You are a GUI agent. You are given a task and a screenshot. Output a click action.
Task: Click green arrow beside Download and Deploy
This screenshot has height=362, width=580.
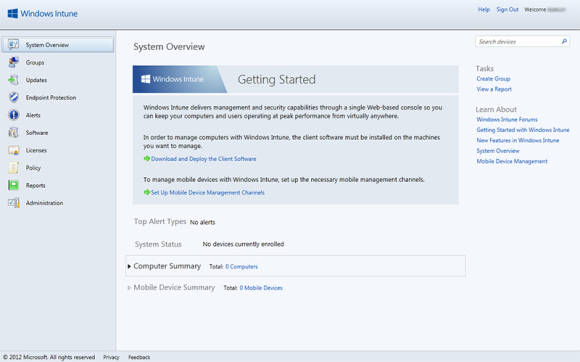pyautogui.click(x=147, y=159)
